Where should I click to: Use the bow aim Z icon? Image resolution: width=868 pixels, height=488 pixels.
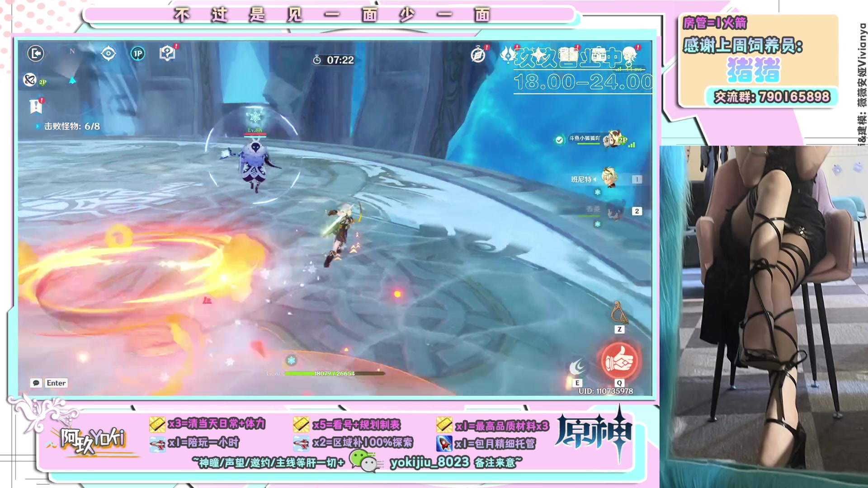point(619,313)
